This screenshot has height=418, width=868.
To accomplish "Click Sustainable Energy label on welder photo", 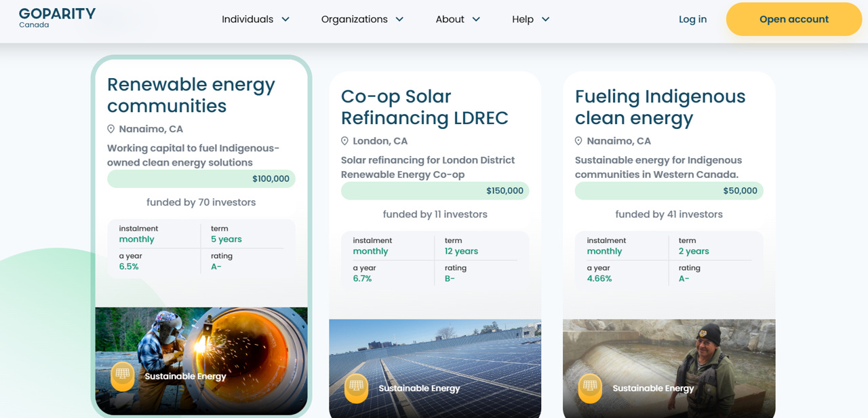I will point(185,376).
